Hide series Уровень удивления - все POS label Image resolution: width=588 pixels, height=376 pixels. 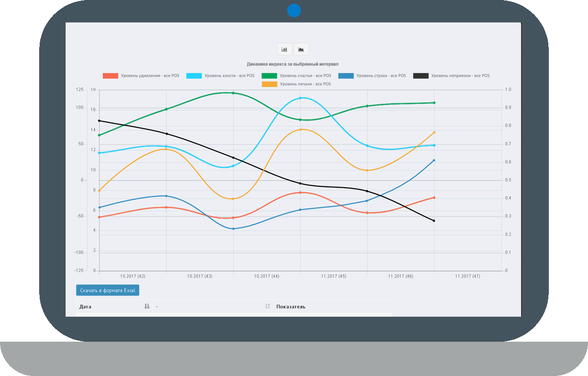click(149, 75)
